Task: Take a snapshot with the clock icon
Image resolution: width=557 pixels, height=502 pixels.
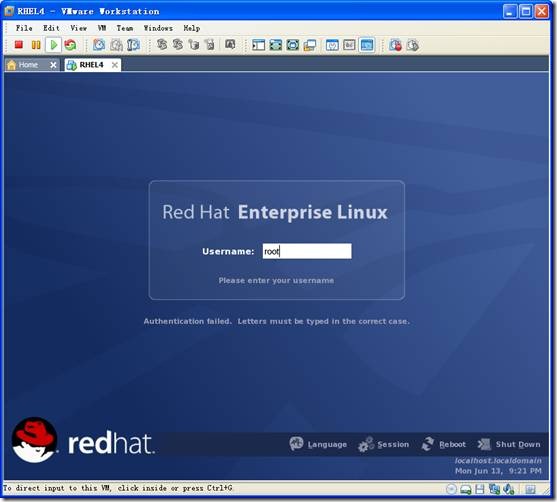Action: 99,45
